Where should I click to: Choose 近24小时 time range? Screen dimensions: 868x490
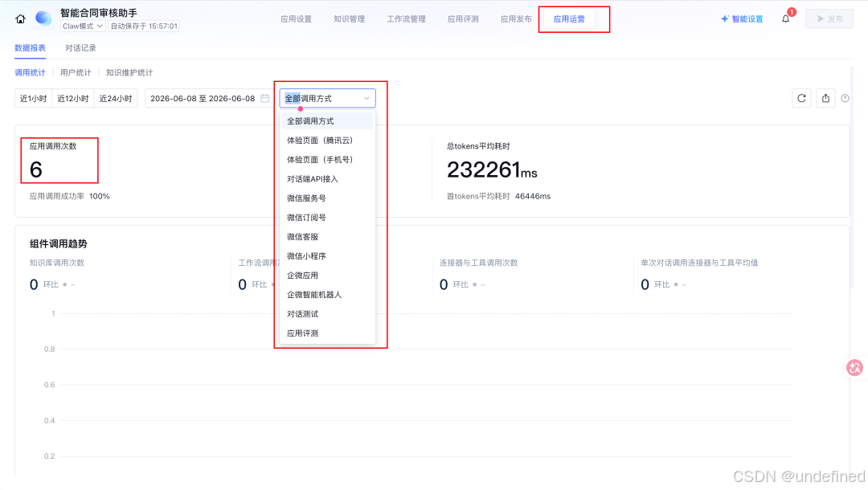(116, 99)
